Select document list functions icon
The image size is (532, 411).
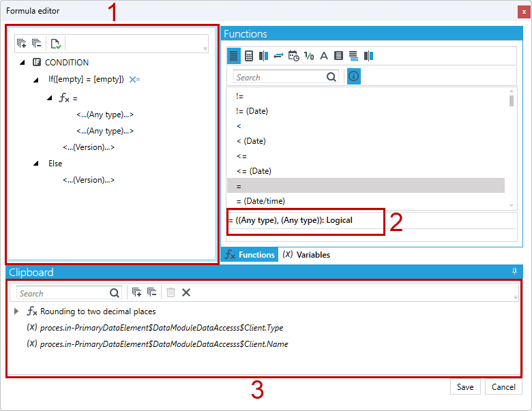[x=338, y=56]
